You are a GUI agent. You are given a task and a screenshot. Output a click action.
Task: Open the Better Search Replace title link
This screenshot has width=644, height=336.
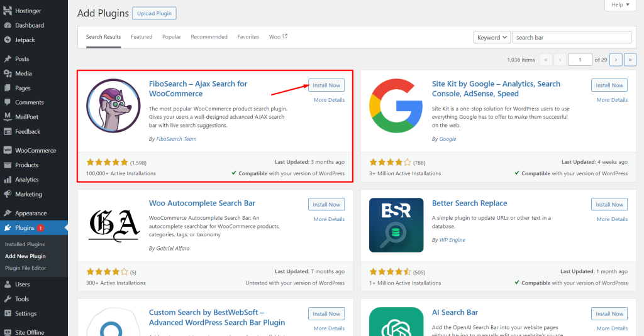click(469, 203)
